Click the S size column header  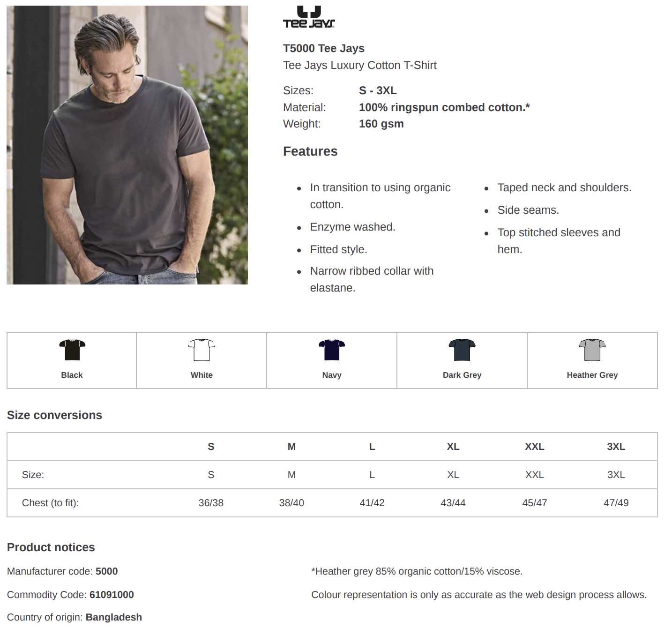211,447
